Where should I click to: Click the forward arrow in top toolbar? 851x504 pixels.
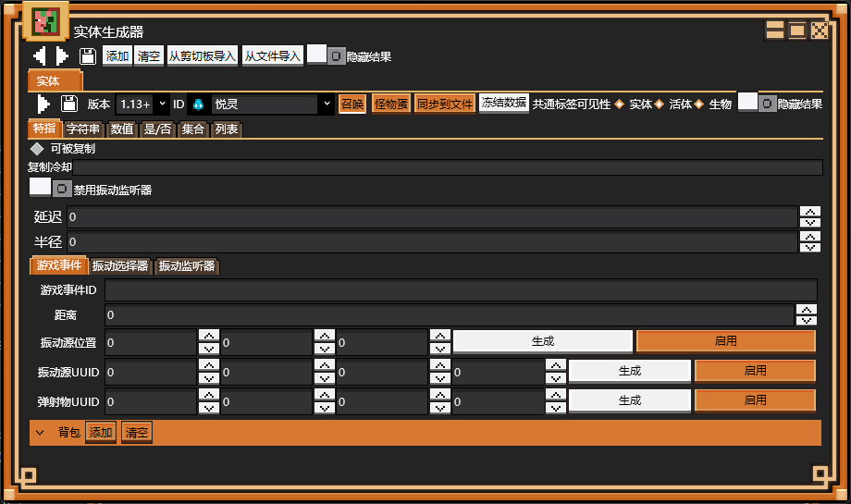pos(62,55)
